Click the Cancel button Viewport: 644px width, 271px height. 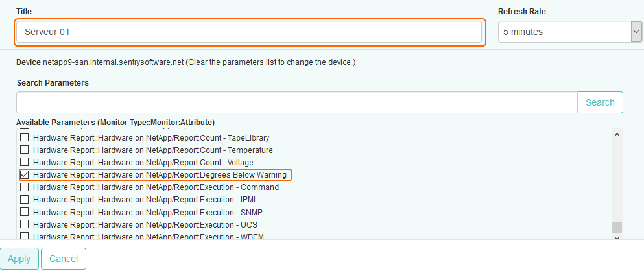point(64,259)
